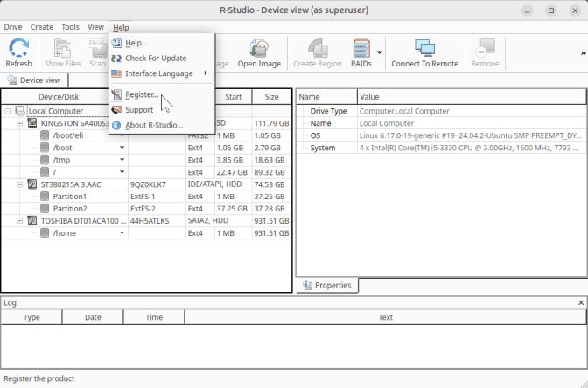Show hidden toolbar items via overflow chevron
The width and height of the screenshot is (588, 388).
583,53
